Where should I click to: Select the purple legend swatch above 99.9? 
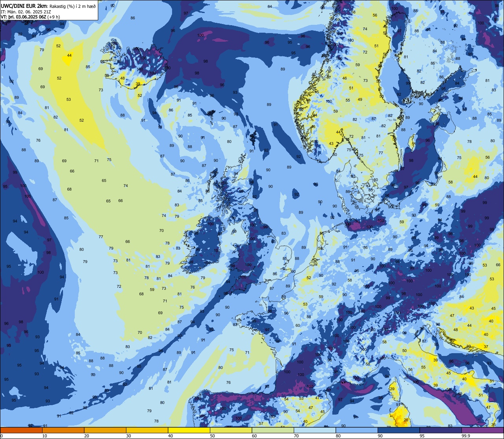pyautogui.click(x=482, y=430)
